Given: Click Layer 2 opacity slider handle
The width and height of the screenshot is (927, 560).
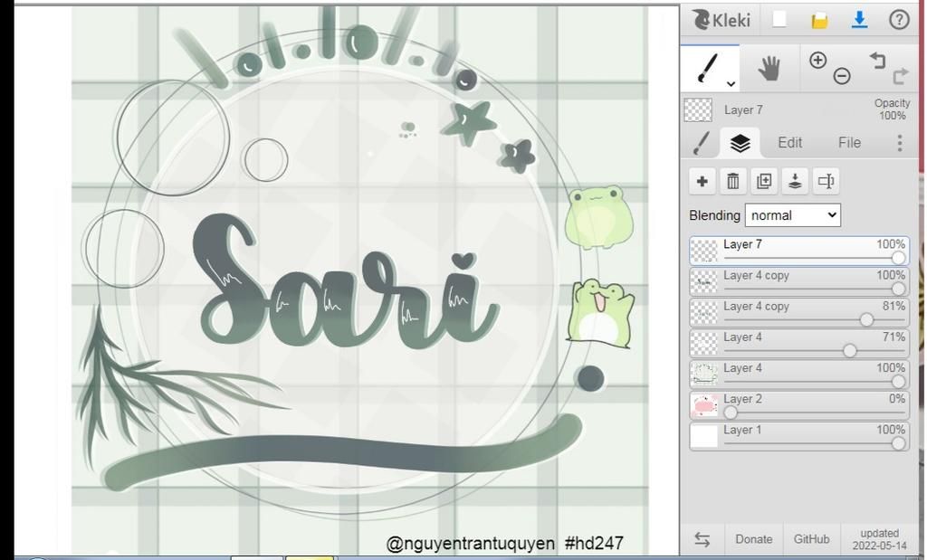Looking at the screenshot, I should [x=731, y=413].
